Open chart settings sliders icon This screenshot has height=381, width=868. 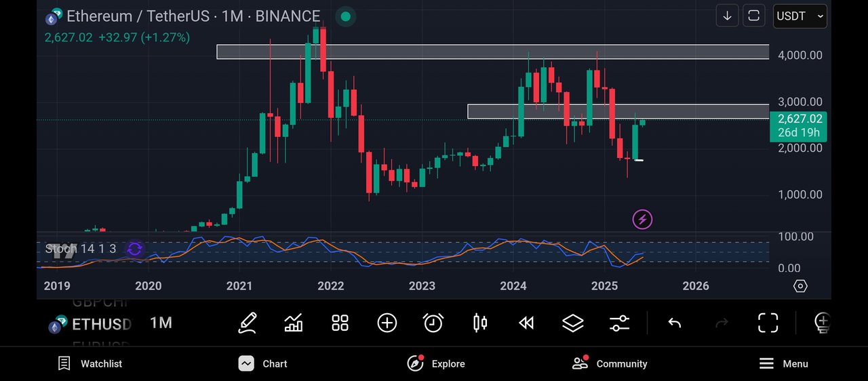tap(619, 323)
